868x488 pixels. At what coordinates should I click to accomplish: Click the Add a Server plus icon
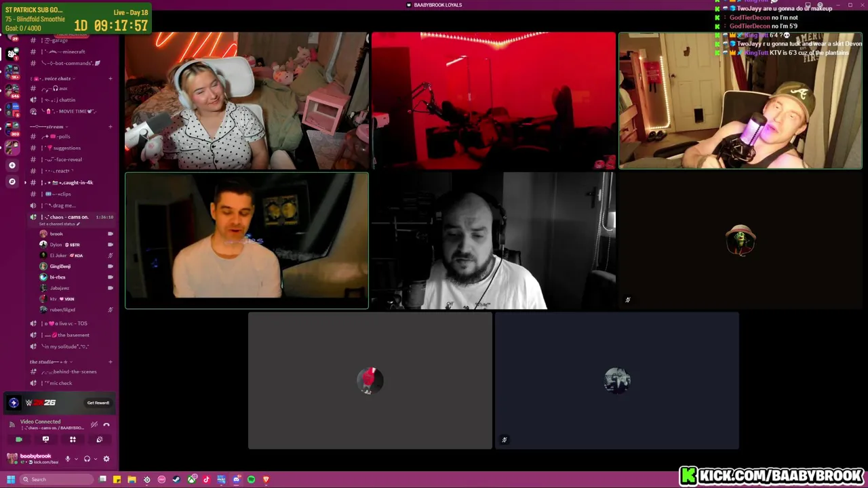[12, 165]
